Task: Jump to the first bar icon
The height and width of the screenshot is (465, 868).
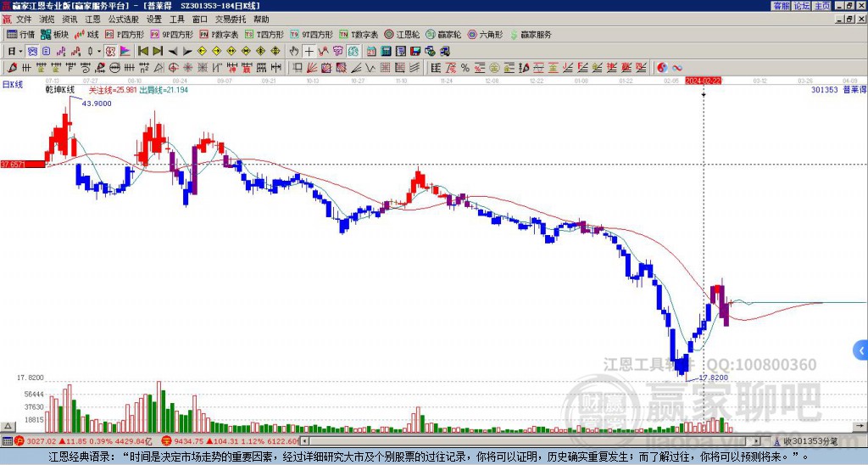Action: pos(142,52)
